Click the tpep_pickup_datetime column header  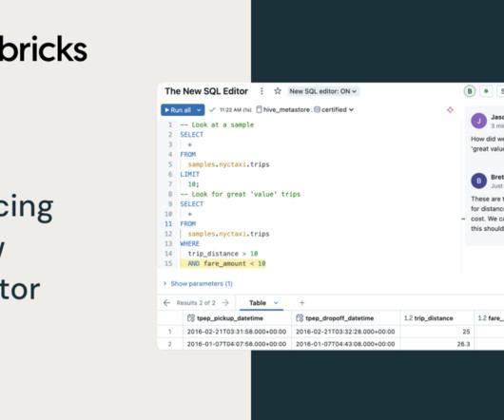tap(237, 318)
